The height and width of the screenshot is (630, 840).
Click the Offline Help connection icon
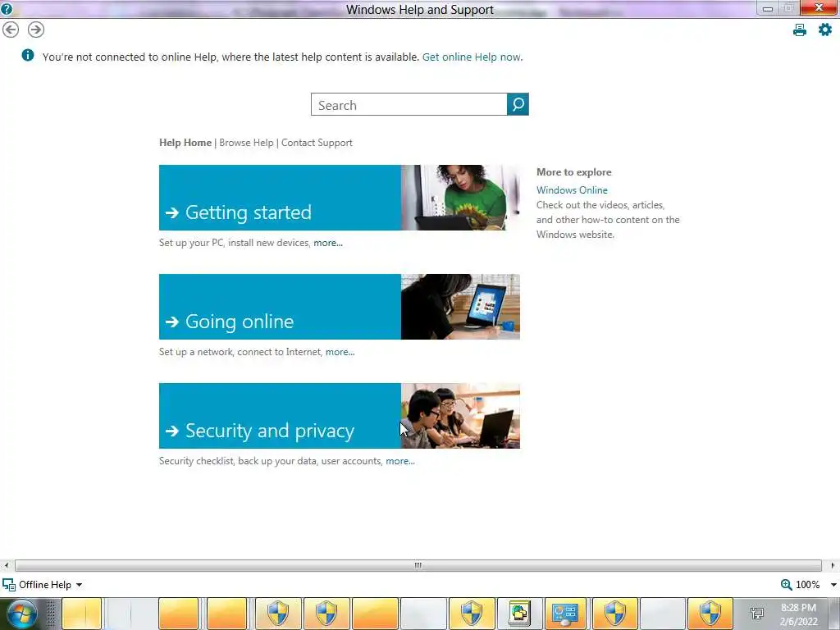coord(8,584)
